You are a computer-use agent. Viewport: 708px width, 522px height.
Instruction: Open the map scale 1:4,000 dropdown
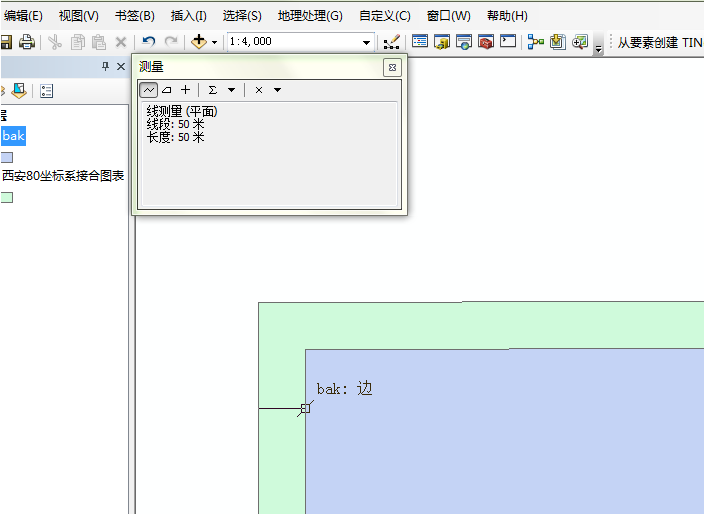point(367,43)
